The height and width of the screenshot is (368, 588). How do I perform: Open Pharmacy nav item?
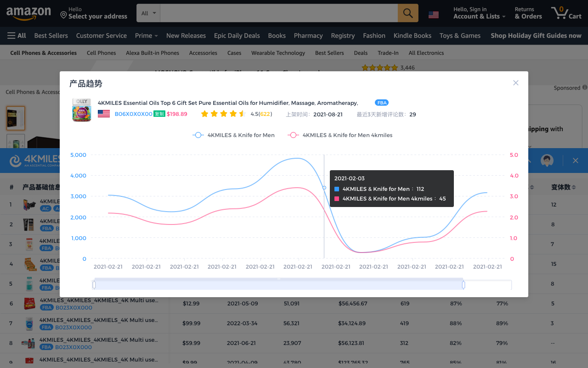(308, 35)
